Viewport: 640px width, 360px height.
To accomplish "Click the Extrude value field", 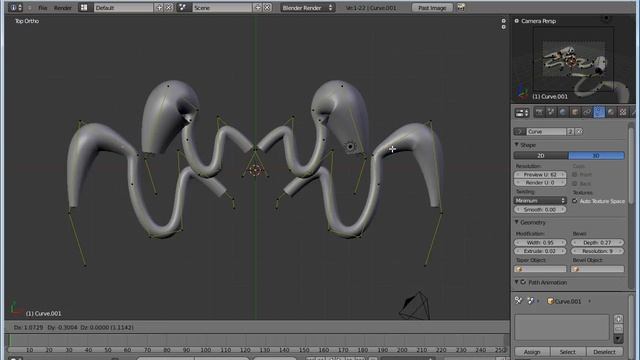I will pos(540,251).
